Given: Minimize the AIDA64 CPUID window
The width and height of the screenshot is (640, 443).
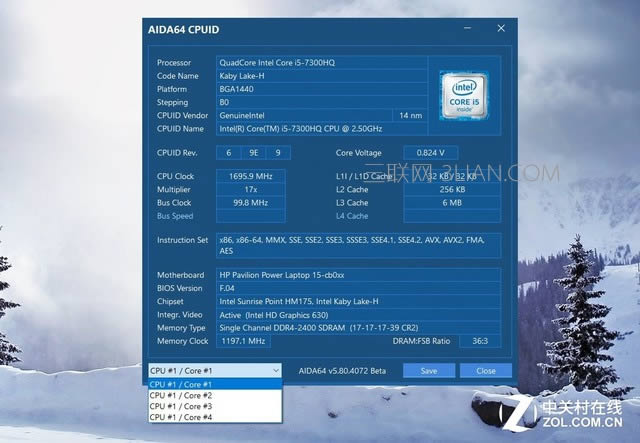Looking at the screenshot, I should pos(467,28).
